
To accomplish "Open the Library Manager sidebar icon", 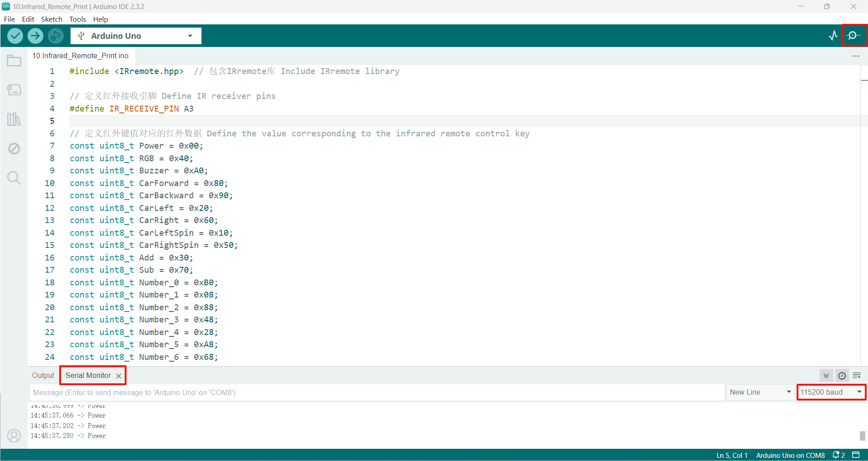I will pyautogui.click(x=14, y=119).
